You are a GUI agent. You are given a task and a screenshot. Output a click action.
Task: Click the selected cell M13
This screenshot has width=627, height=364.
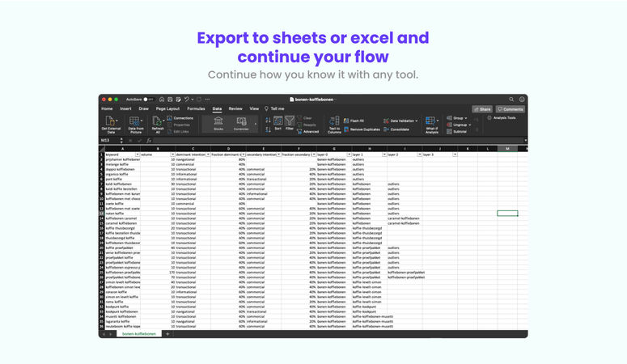(507, 214)
